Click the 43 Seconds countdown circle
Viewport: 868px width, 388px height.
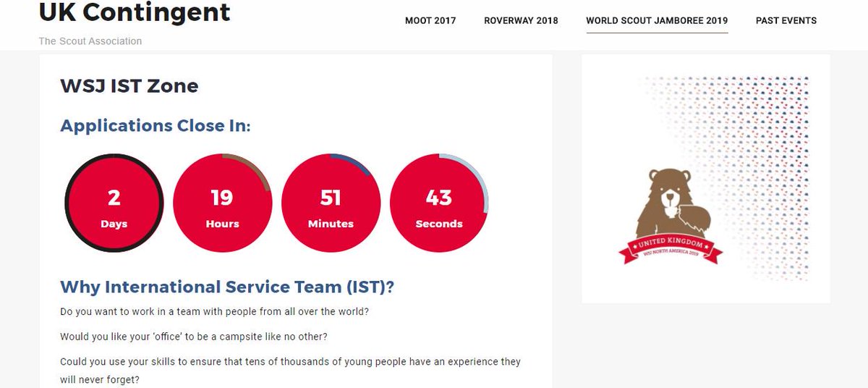click(439, 204)
